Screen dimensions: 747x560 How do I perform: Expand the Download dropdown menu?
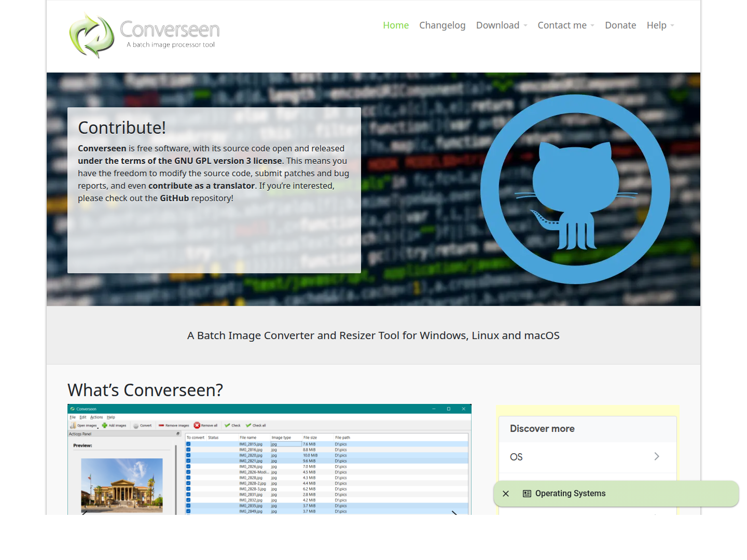pos(502,25)
